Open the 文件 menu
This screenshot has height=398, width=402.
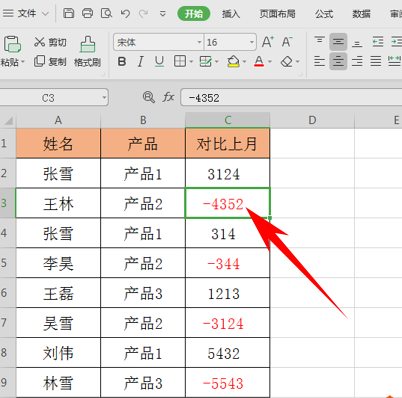pos(27,13)
